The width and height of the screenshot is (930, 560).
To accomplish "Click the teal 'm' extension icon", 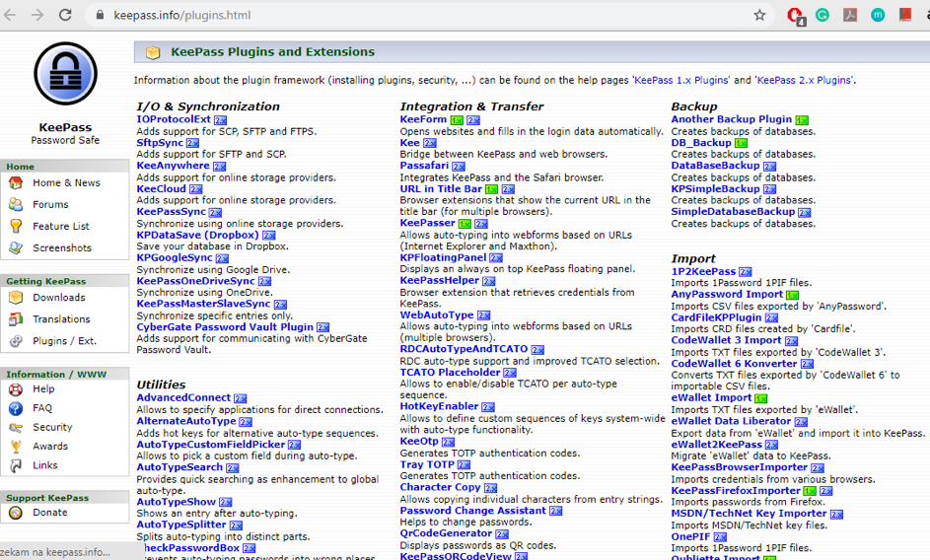I will [878, 16].
